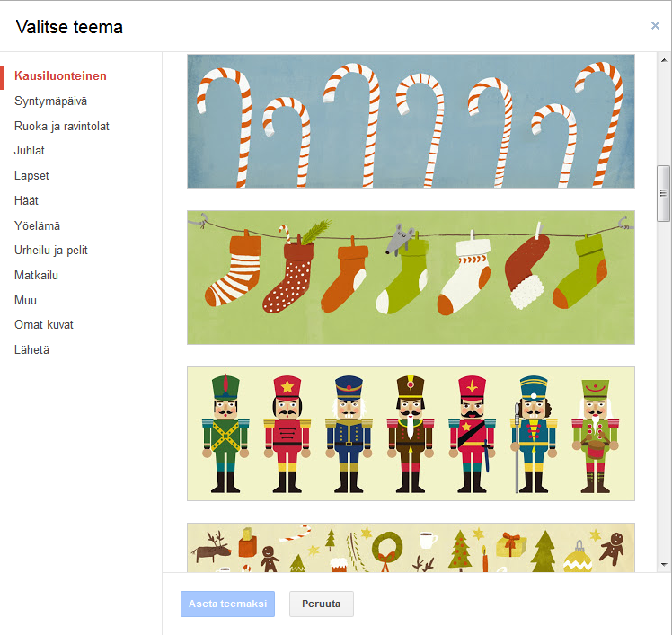The image size is (672, 635).
Task: Pick the nutcracker soldiers theme
Action: coord(411,434)
